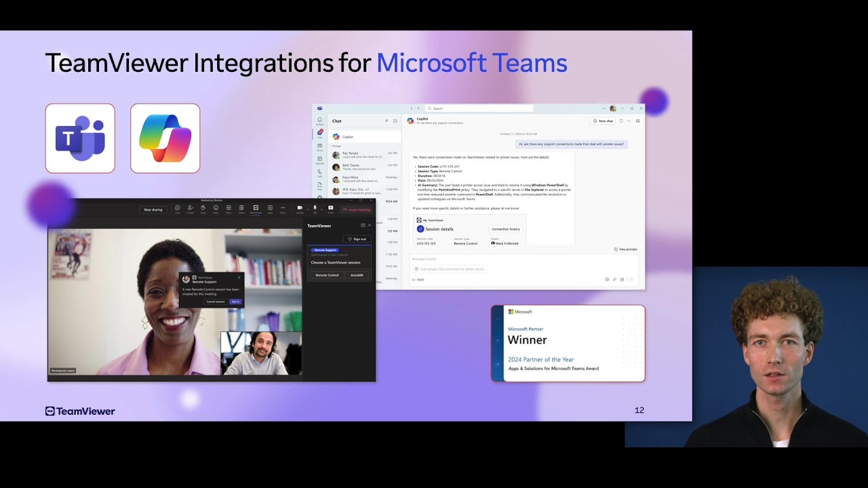Toggle the microphone in meeting toolbar

click(315, 209)
